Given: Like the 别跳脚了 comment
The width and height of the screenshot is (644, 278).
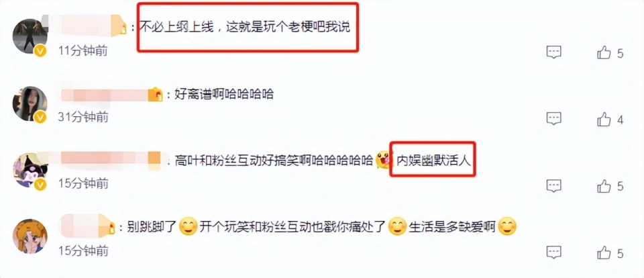Looking at the screenshot, I should [x=604, y=252].
